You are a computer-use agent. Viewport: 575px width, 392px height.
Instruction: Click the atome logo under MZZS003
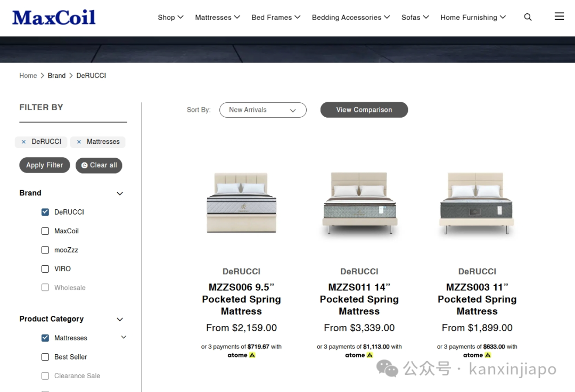coord(477,355)
